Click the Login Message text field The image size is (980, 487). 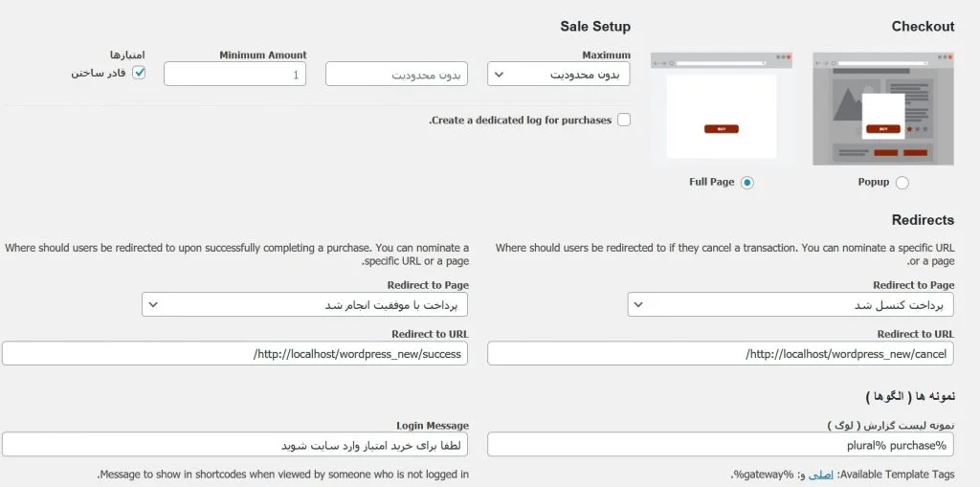235,445
